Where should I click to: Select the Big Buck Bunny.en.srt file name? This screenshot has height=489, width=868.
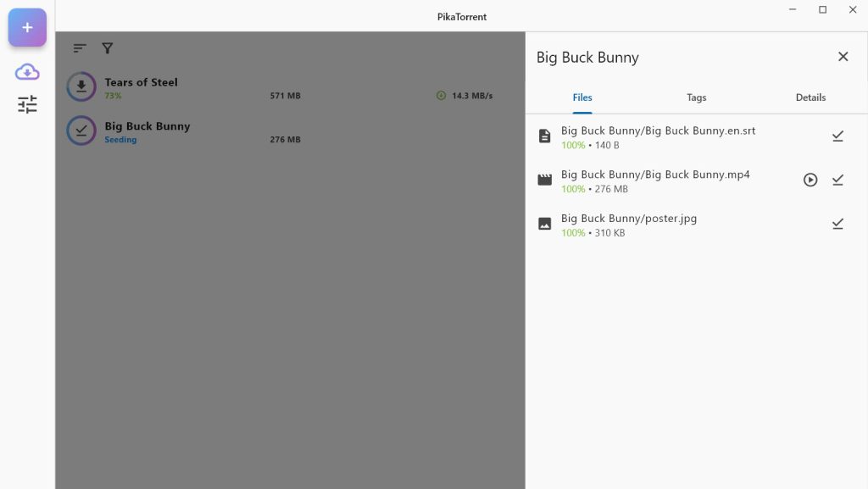(x=658, y=131)
